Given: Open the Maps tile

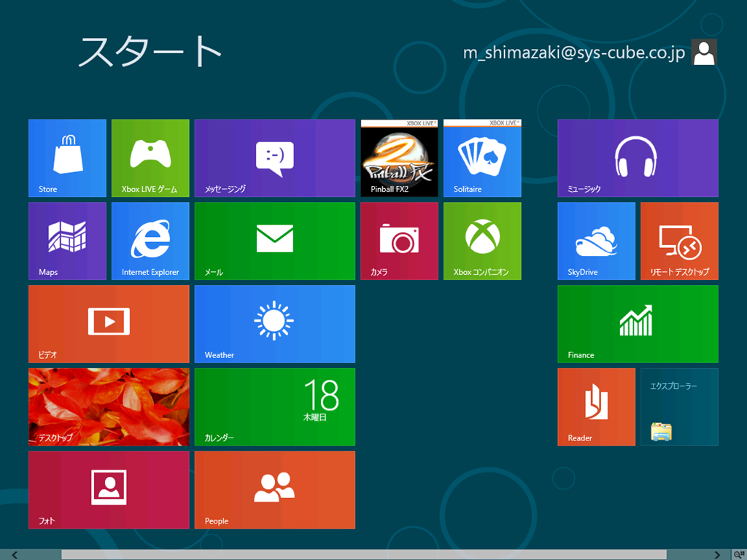Looking at the screenshot, I should pos(67,241).
